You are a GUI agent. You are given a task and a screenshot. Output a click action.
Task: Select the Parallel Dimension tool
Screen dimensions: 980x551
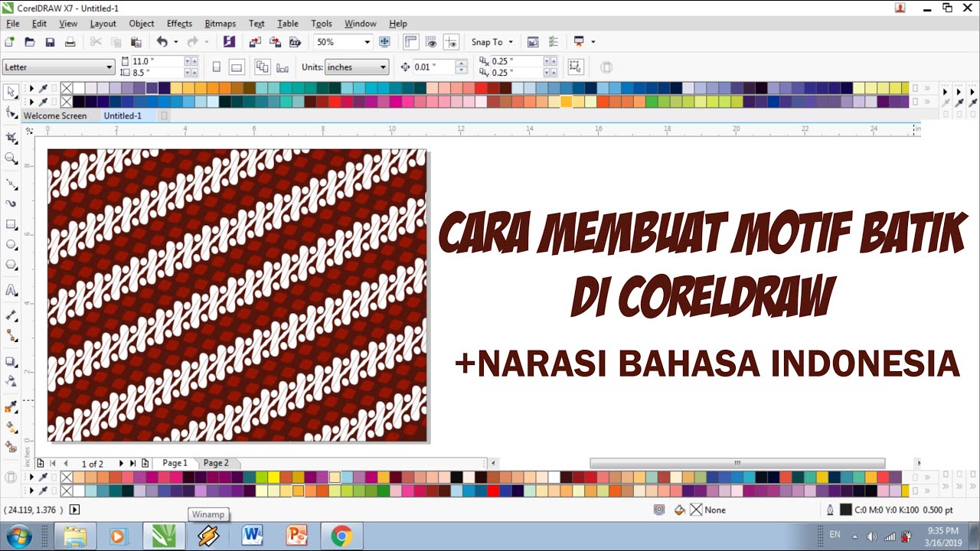coord(11,315)
